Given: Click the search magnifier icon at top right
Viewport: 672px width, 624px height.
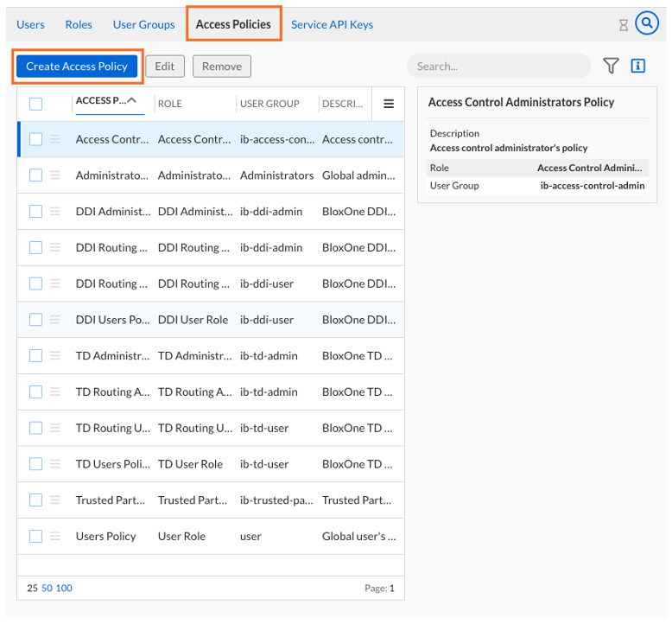Looking at the screenshot, I should 647,23.
